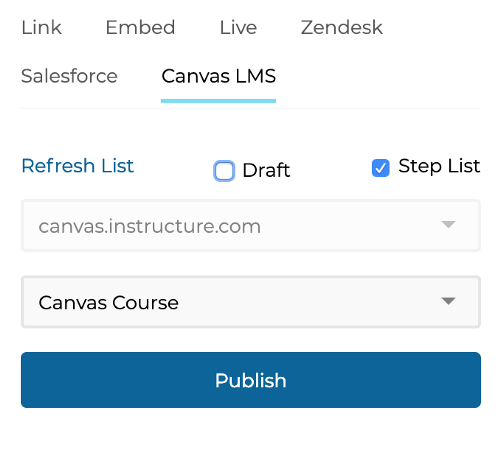Viewport: 500px width, 452px height.
Task: Click the Canvas Course selection text
Action: coord(109,303)
